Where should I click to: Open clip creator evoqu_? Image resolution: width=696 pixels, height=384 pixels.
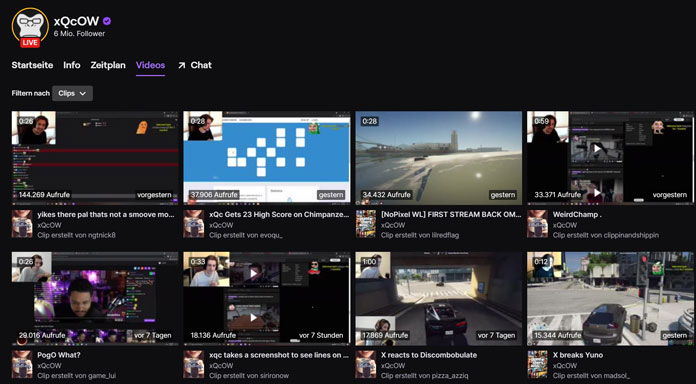[270, 235]
